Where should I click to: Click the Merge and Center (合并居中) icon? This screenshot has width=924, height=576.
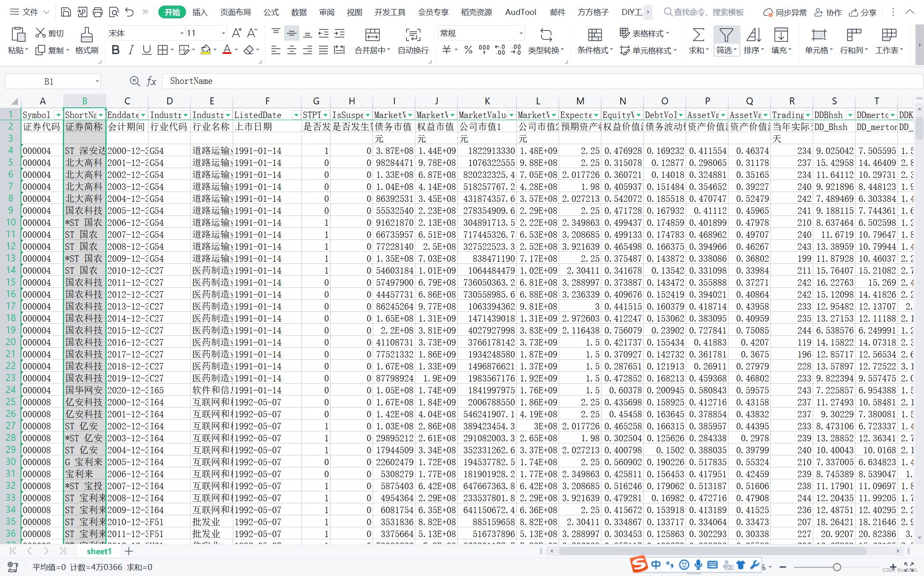tap(372, 35)
